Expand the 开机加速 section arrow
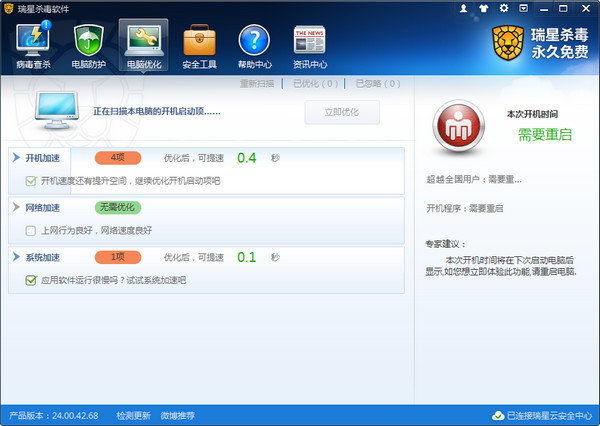 click(x=16, y=158)
